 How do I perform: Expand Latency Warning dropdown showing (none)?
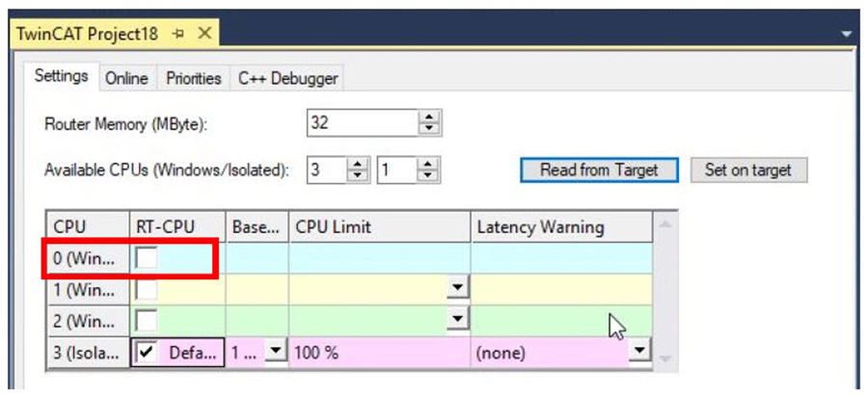pyautogui.click(x=638, y=353)
